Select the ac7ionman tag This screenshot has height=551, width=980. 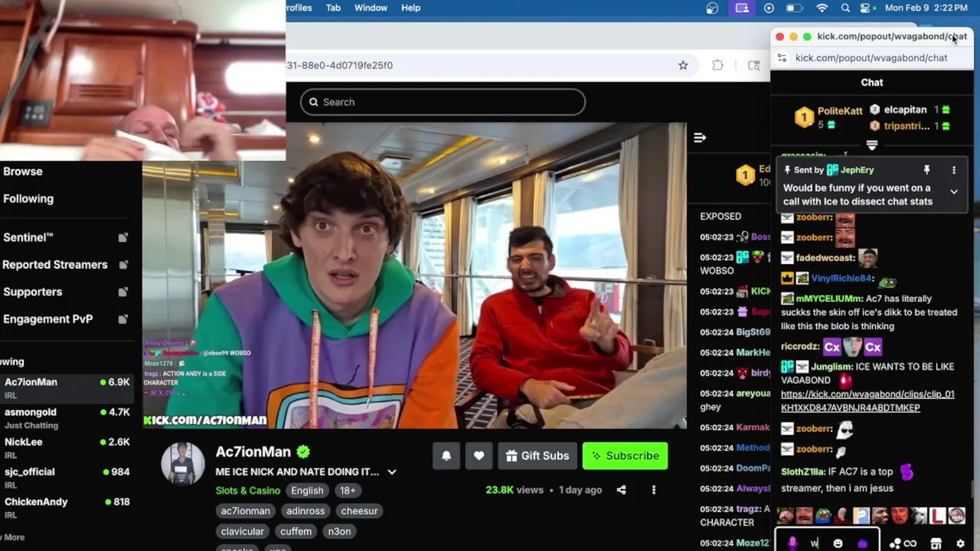(x=246, y=510)
